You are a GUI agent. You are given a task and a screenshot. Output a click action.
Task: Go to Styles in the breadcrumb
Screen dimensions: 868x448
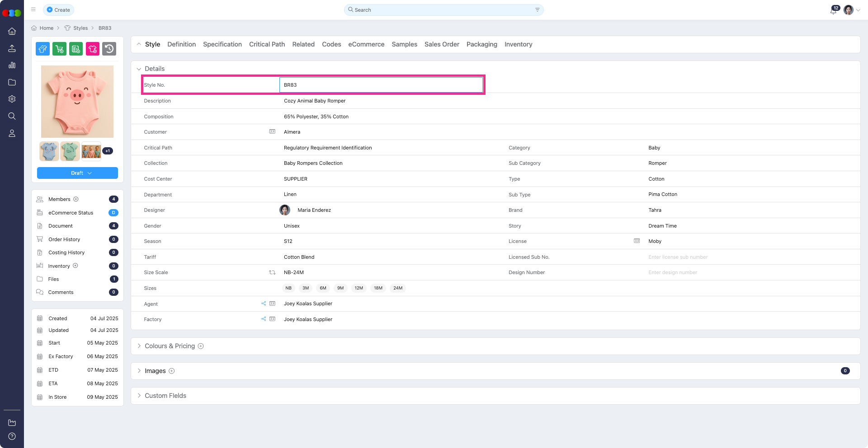pos(80,28)
